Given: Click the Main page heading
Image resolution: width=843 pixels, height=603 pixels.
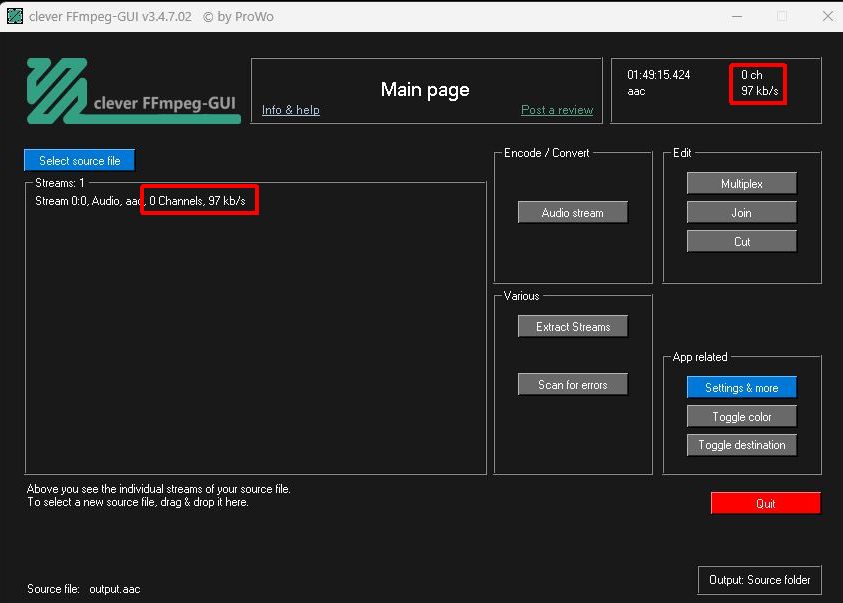Looking at the screenshot, I should (x=425, y=89).
